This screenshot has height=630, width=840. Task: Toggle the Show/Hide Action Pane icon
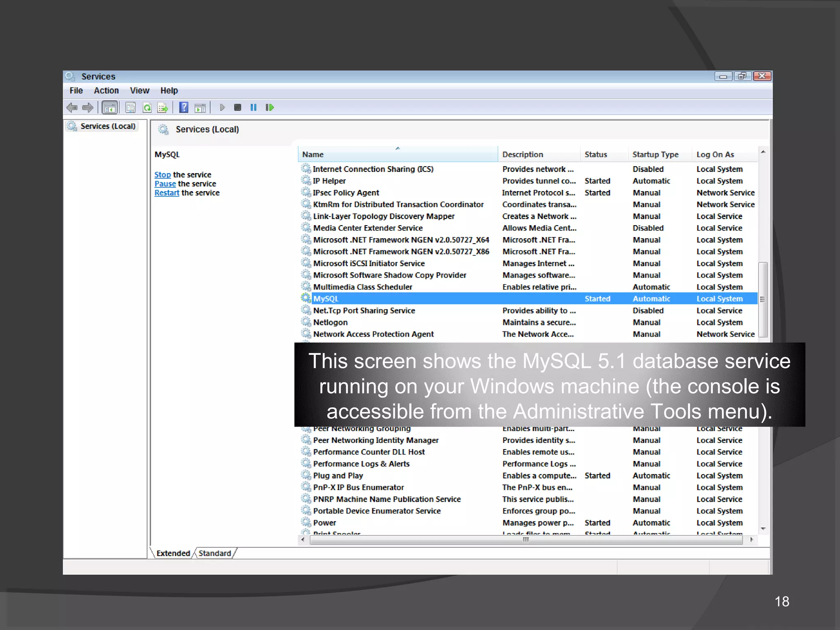[x=200, y=108]
